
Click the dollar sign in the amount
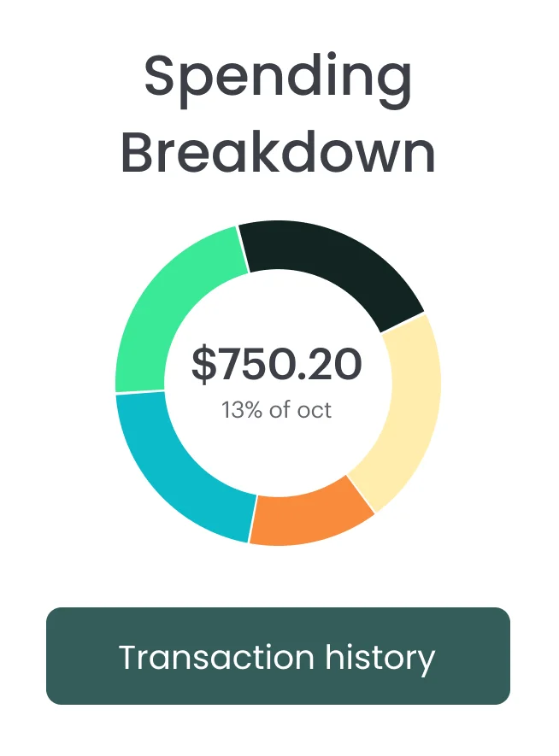[203, 365]
